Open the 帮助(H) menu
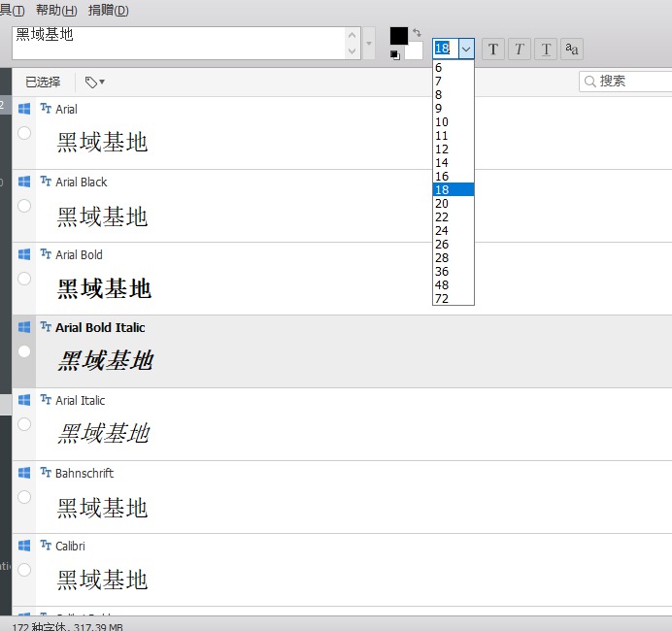The width and height of the screenshot is (672, 631). tap(56, 10)
